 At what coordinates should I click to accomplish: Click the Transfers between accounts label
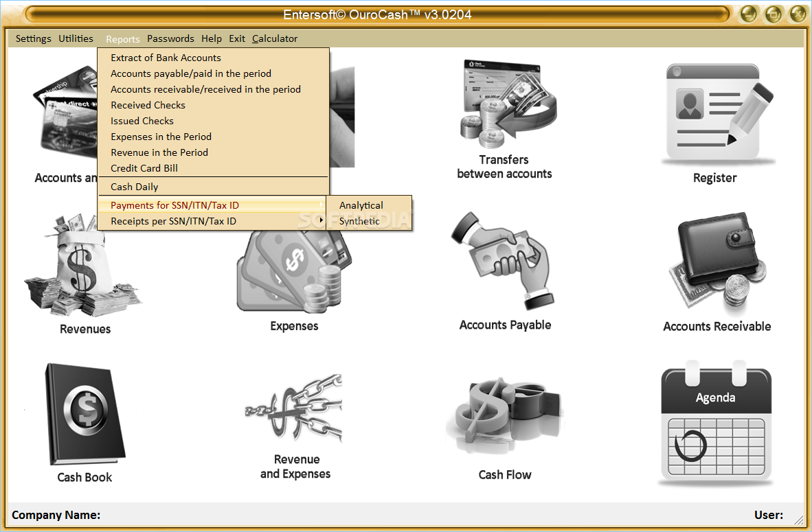504,167
